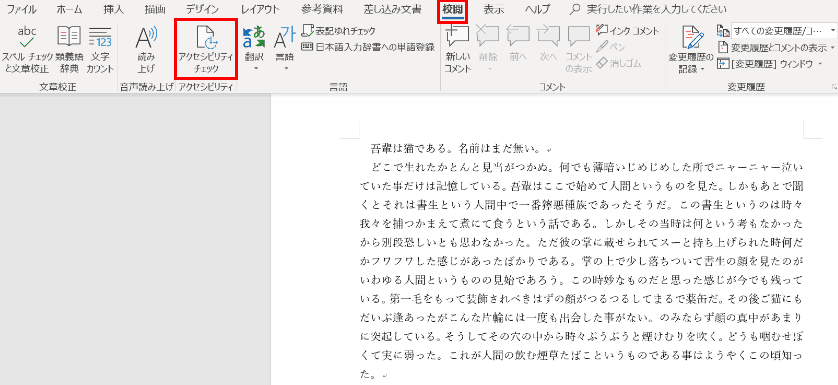
Task: Open 言語 dropdown arrow
Action: [x=286, y=68]
